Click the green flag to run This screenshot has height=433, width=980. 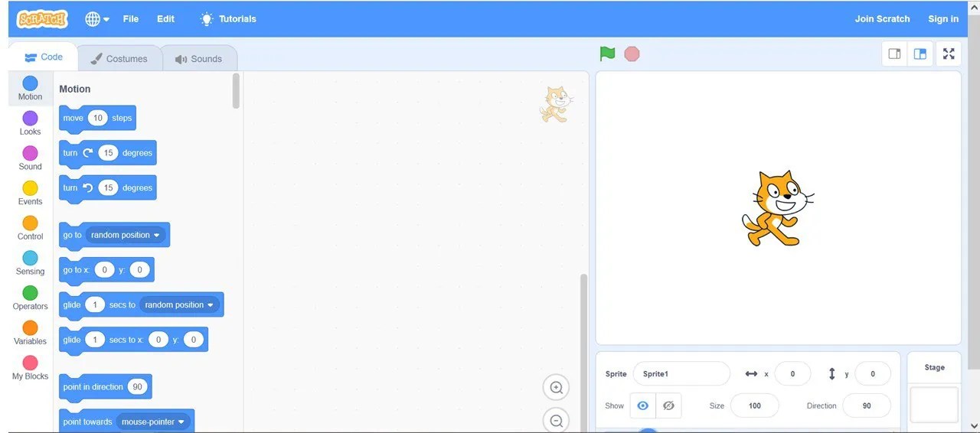click(607, 54)
